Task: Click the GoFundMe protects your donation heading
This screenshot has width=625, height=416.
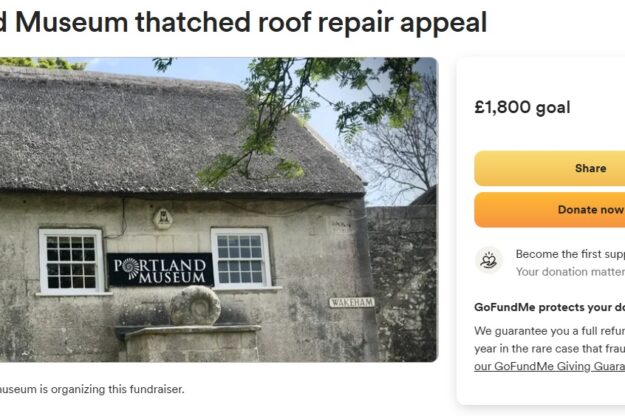Action: [x=550, y=307]
